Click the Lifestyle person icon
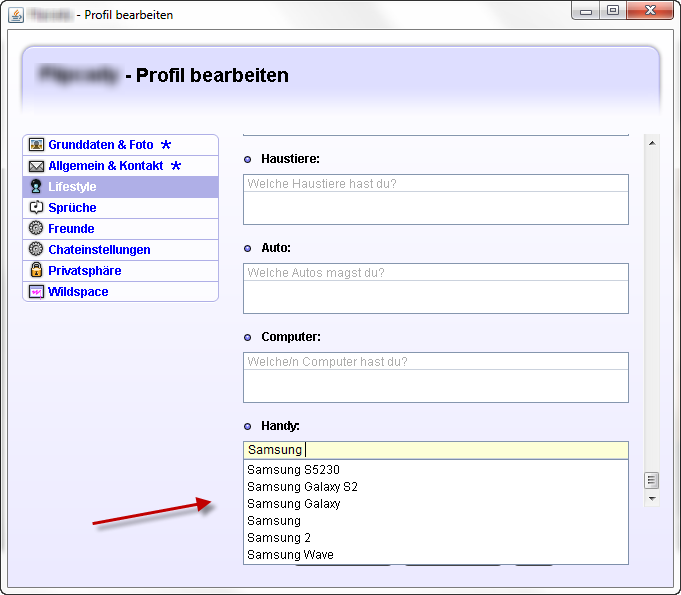681x595 pixels. (x=36, y=187)
